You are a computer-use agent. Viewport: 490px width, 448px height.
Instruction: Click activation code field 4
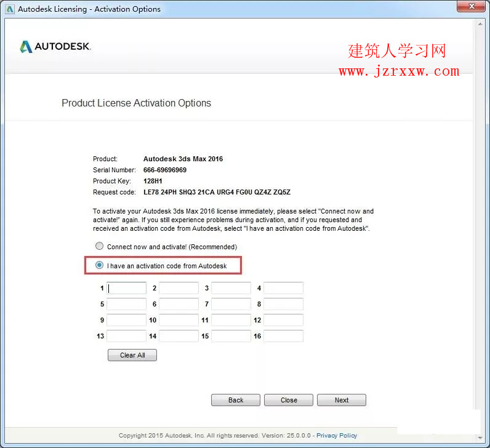283,288
